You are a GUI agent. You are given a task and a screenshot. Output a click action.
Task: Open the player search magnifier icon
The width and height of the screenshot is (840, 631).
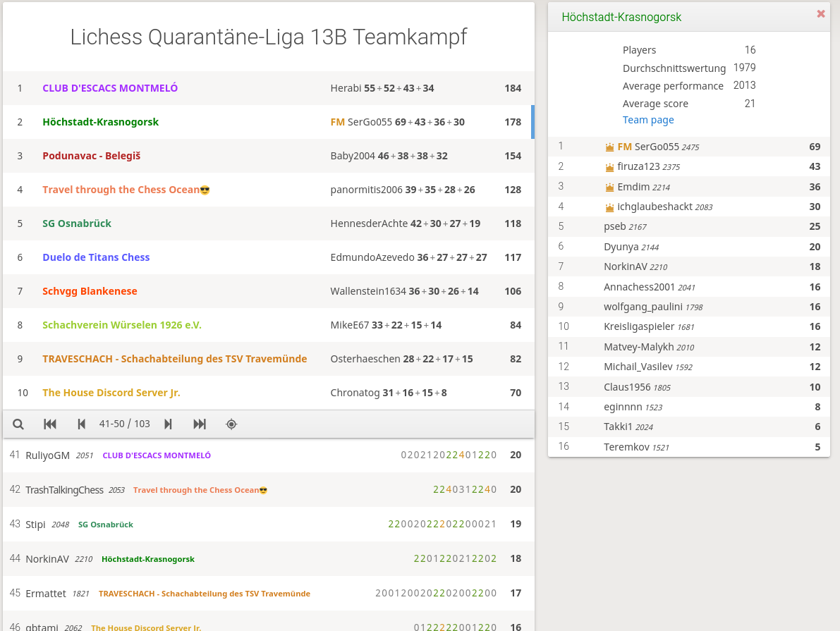(18, 424)
